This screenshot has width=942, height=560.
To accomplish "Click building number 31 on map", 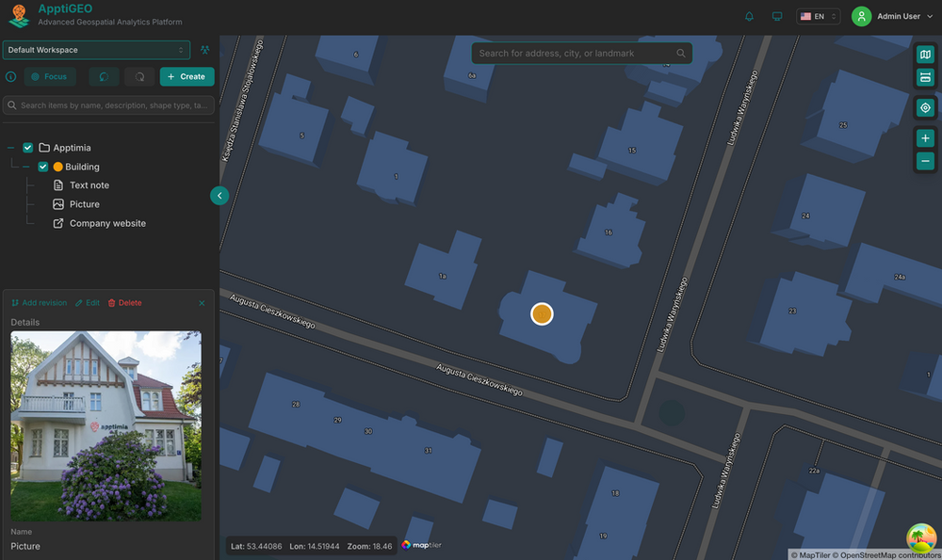I will pos(428,450).
